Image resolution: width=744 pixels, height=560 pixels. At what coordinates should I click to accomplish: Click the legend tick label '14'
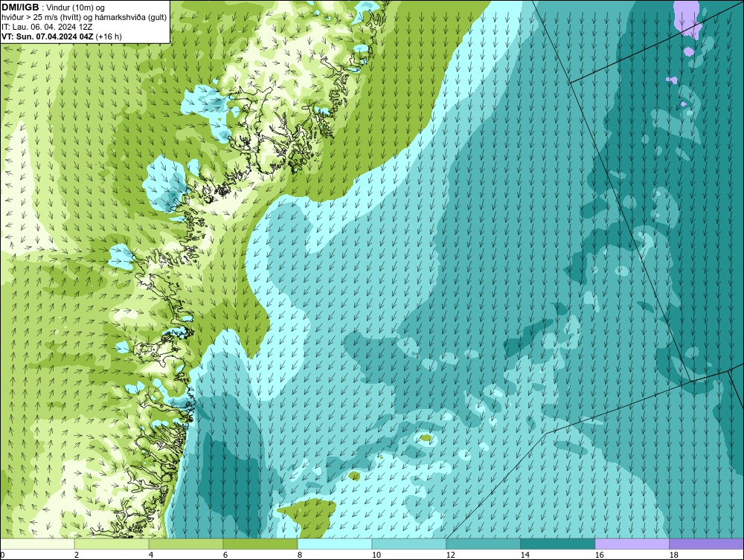[525, 555]
